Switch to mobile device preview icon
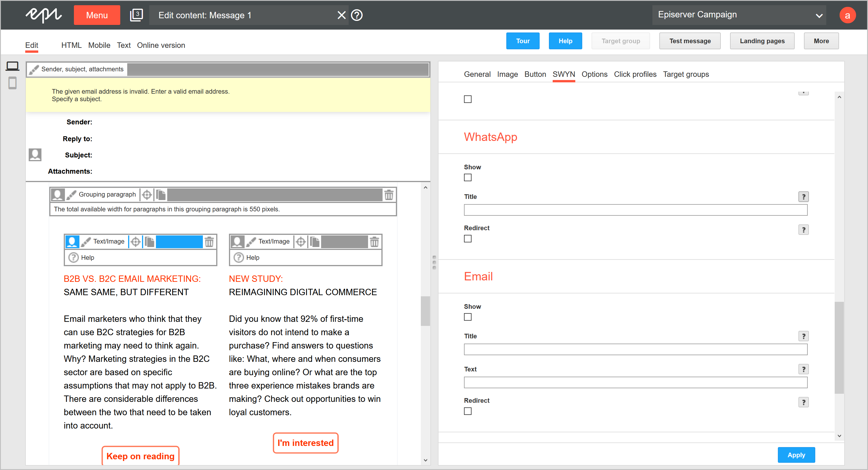Image resolution: width=868 pixels, height=470 pixels. pos(12,83)
